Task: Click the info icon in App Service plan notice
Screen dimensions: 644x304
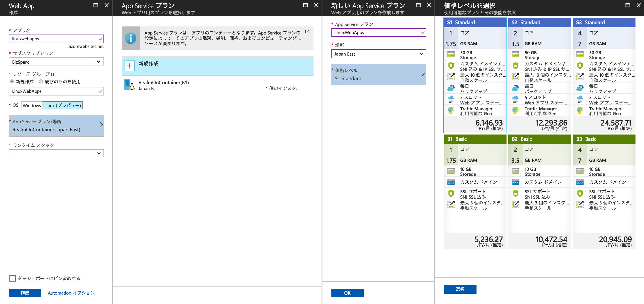Action: pyautogui.click(x=131, y=38)
